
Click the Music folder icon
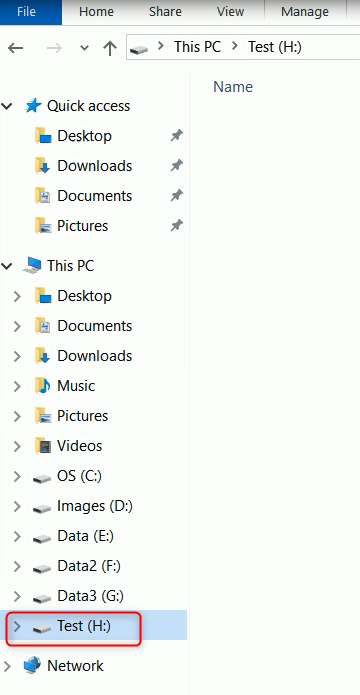pyautogui.click(x=43, y=386)
